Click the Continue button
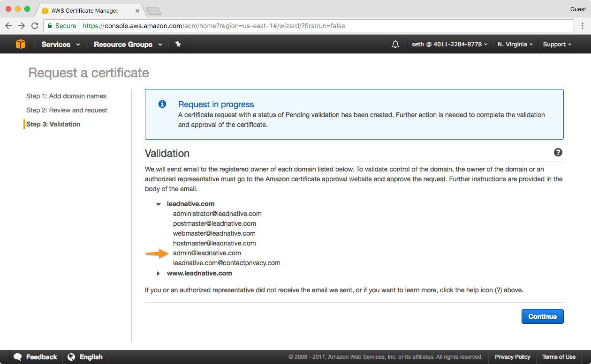591x364 pixels. click(x=542, y=317)
